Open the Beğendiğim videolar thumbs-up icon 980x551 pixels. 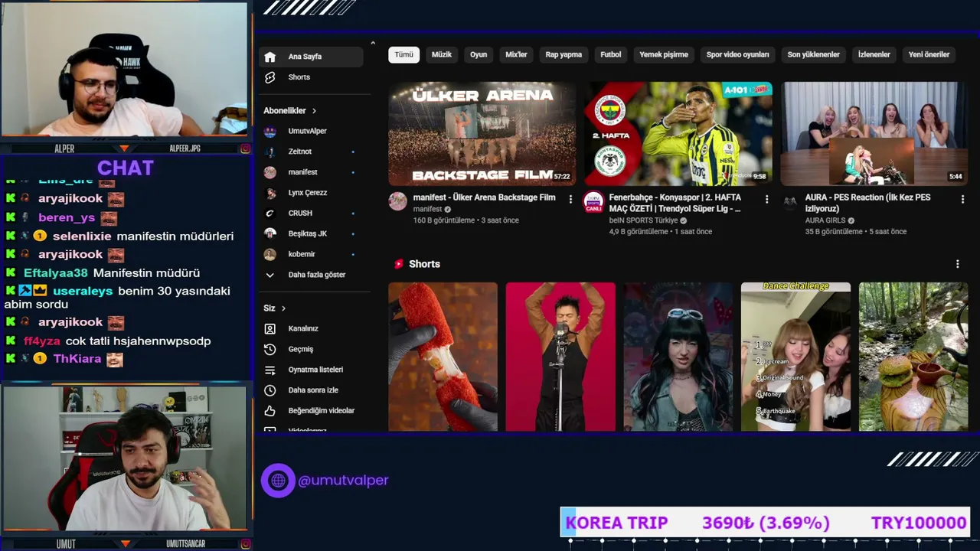269,411
